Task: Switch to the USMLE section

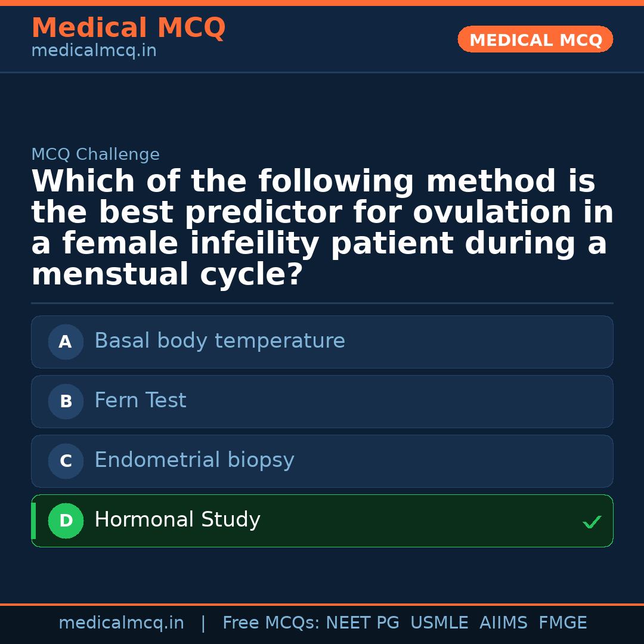Action: [439, 623]
